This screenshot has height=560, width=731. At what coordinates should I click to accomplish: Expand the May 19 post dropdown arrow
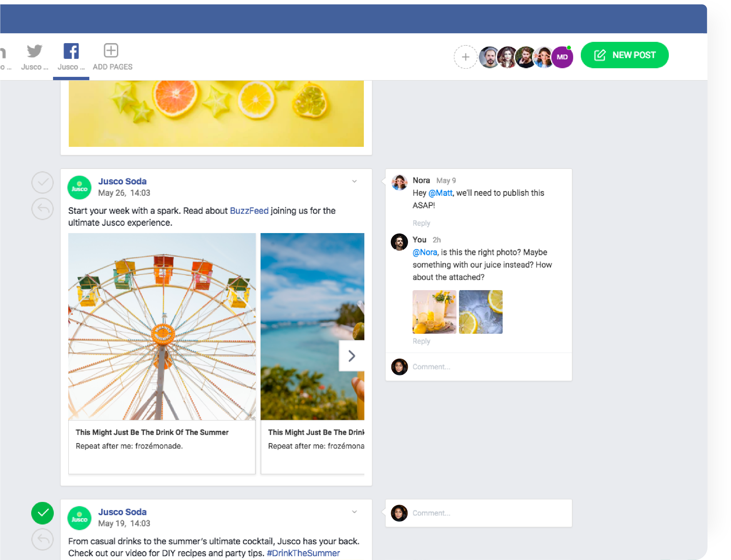point(354,512)
